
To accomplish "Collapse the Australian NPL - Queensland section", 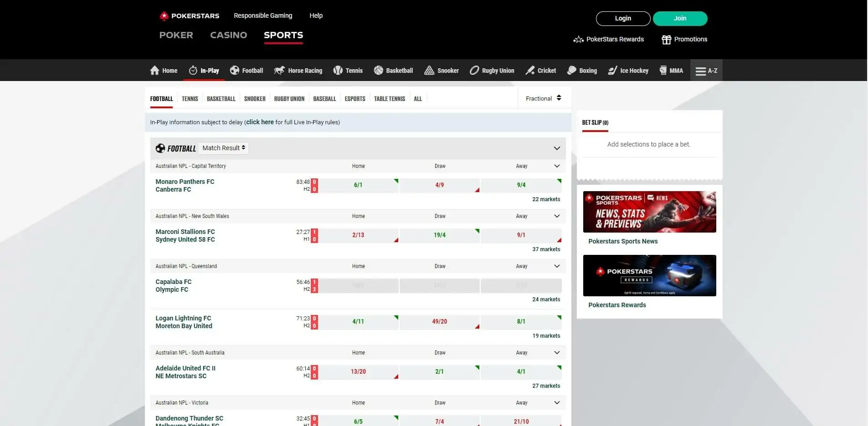I will point(556,266).
